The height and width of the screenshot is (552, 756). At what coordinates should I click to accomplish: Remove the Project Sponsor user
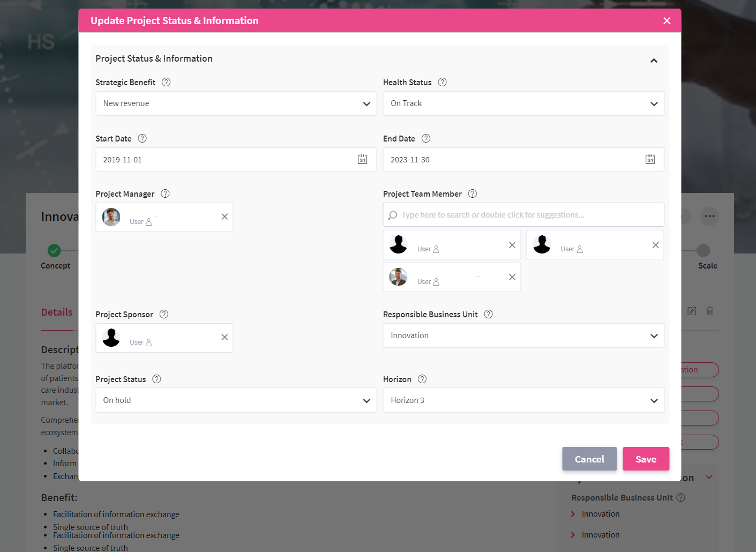click(224, 337)
